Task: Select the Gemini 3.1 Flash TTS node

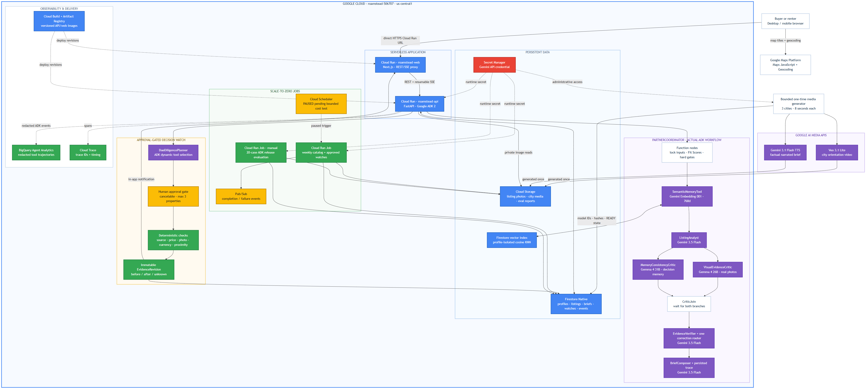Action: [785, 152]
